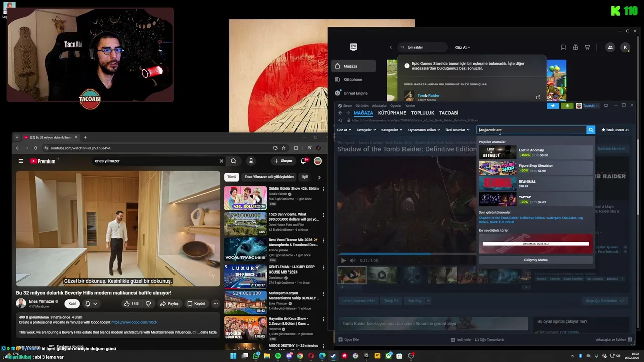Click the Epic Games logo
Image resolution: width=644 pixels, height=362 pixels.
pyautogui.click(x=354, y=47)
